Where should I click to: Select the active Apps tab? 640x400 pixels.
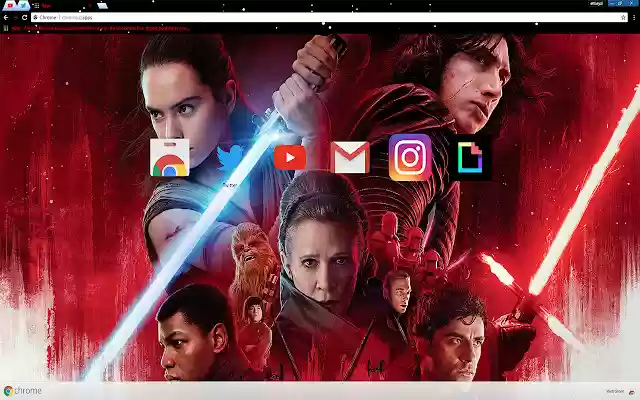(x=61, y=6)
